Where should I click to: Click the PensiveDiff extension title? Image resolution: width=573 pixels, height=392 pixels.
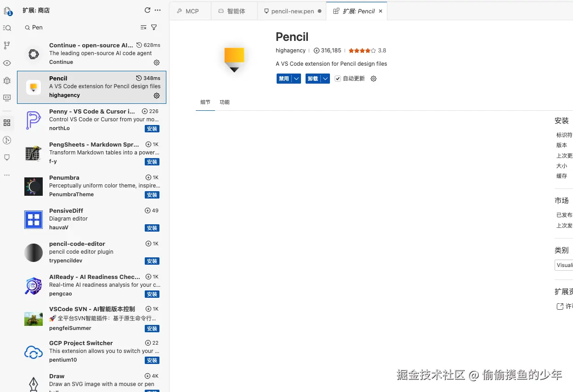66,210
